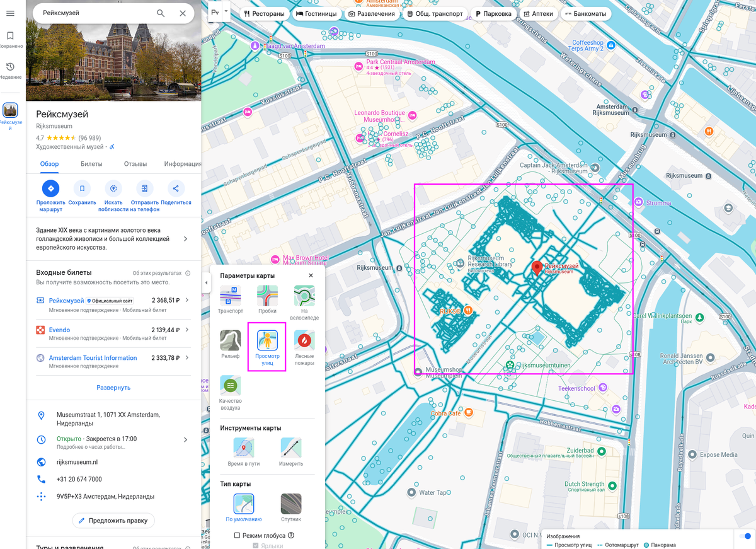756x549 pixels.
Task: Select По умолчанию map type
Action: point(244,507)
